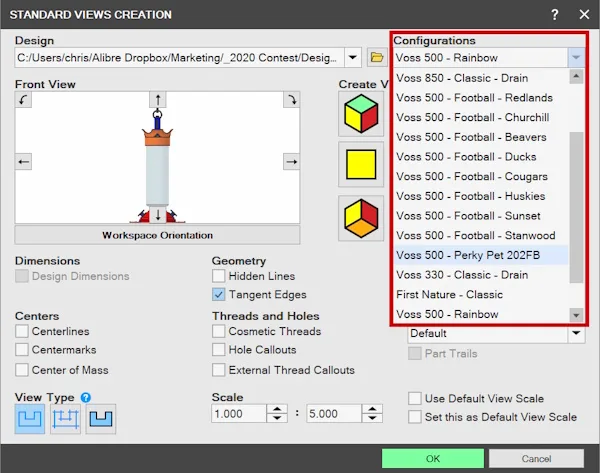Viewport: 600px width, 473px height.
Task: Enable External Thread Callouts
Action: [x=218, y=370]
